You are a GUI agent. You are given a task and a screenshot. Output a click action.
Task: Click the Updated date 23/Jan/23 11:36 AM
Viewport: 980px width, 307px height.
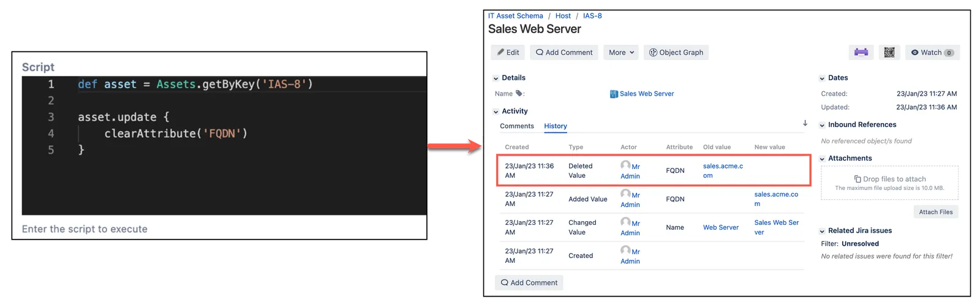[x=927, y=107]
